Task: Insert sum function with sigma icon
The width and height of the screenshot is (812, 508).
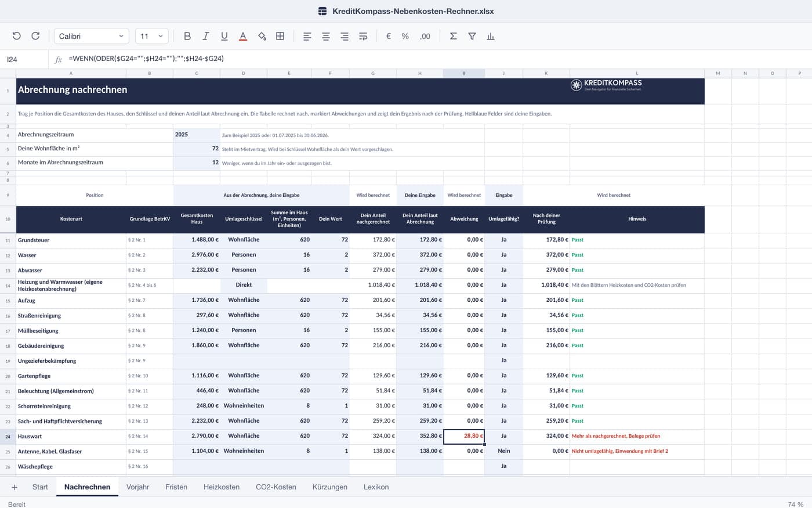Action: click(x=453, y=36)
